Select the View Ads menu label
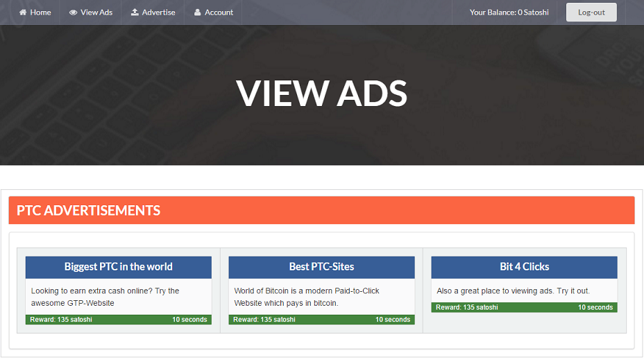 click(96, 12)
